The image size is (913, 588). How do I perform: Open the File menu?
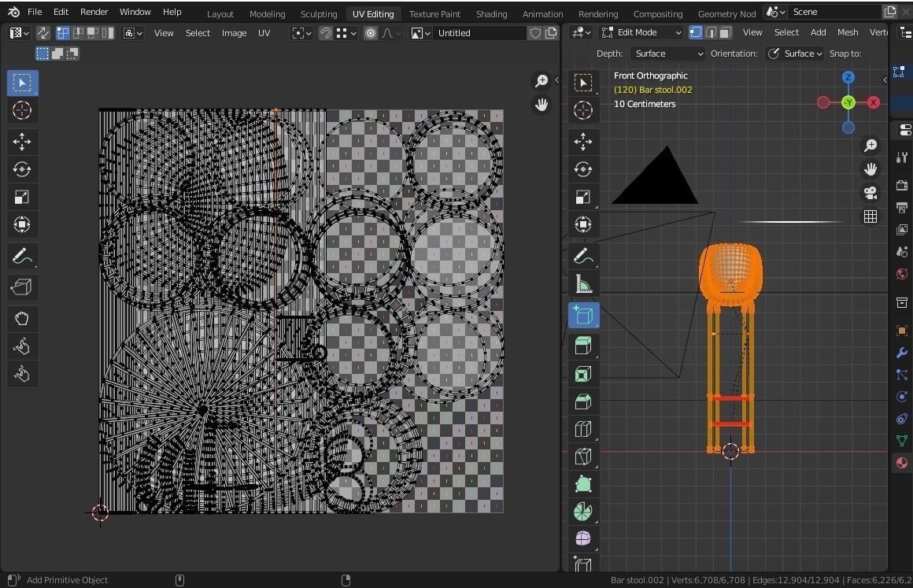click(x=35, y=12)
